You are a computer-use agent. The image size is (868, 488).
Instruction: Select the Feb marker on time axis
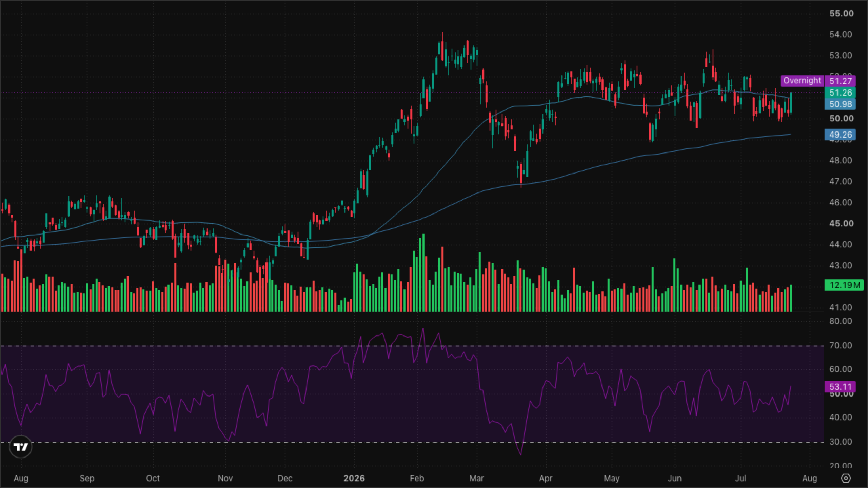[417, 478]
